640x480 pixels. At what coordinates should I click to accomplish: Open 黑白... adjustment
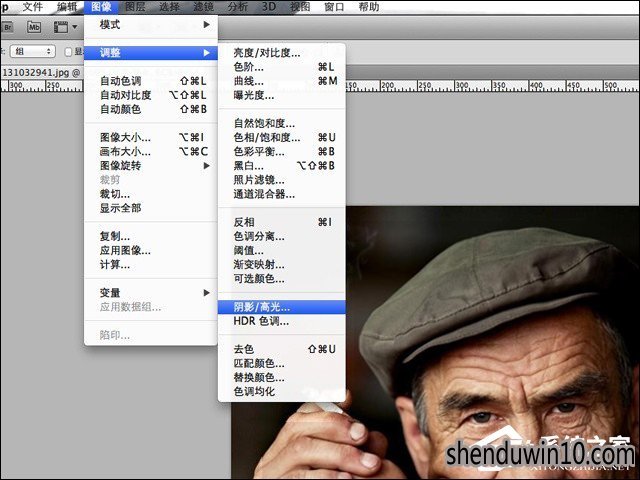[282, 166]
